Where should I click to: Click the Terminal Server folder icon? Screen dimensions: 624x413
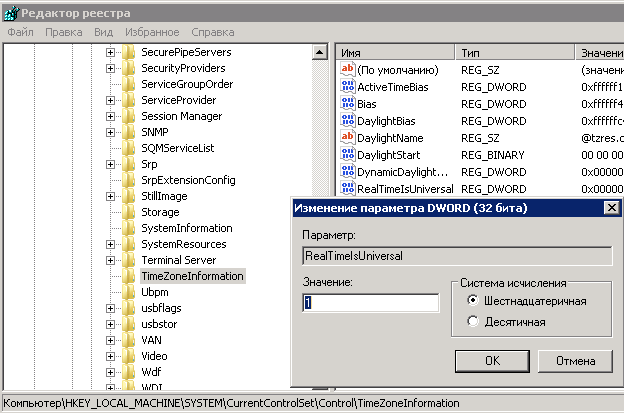point(128,260)
